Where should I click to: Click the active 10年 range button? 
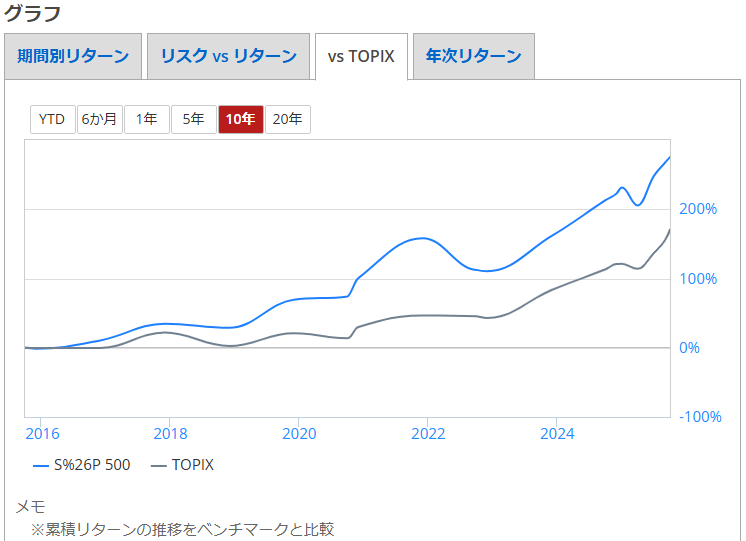(x=240, y=120)
